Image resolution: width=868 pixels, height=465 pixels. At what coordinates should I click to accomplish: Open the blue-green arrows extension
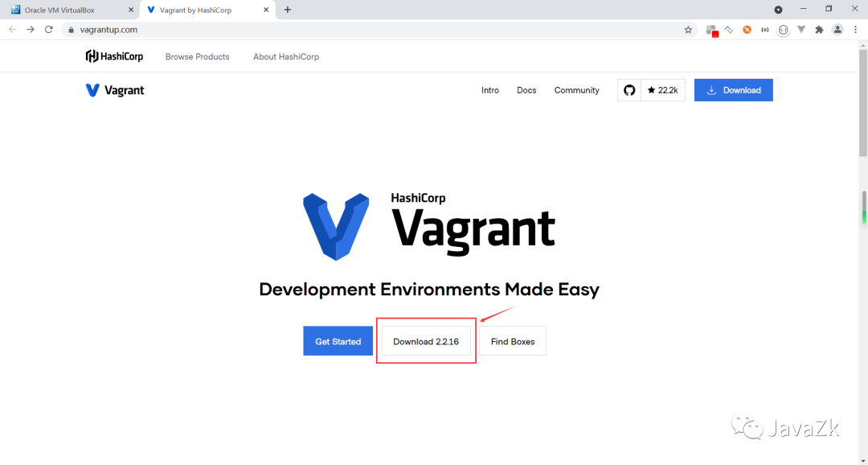coord(729,30)
